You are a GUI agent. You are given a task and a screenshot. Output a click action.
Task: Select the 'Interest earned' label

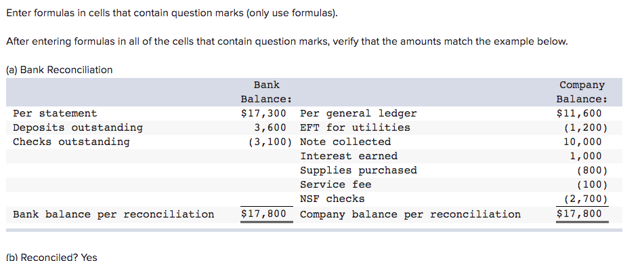pyautogui.click(x=349, y=156)
